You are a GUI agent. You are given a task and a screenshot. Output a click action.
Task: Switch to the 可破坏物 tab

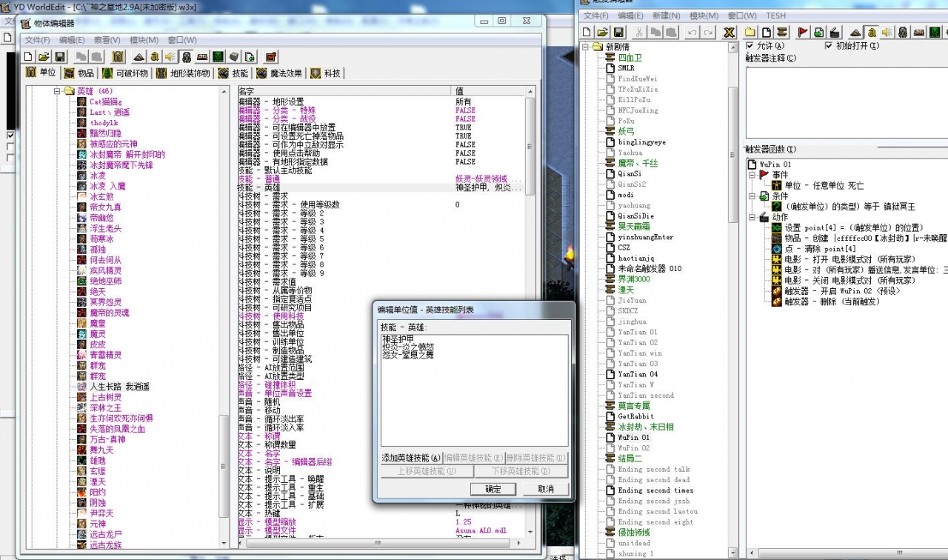(125, 73)
